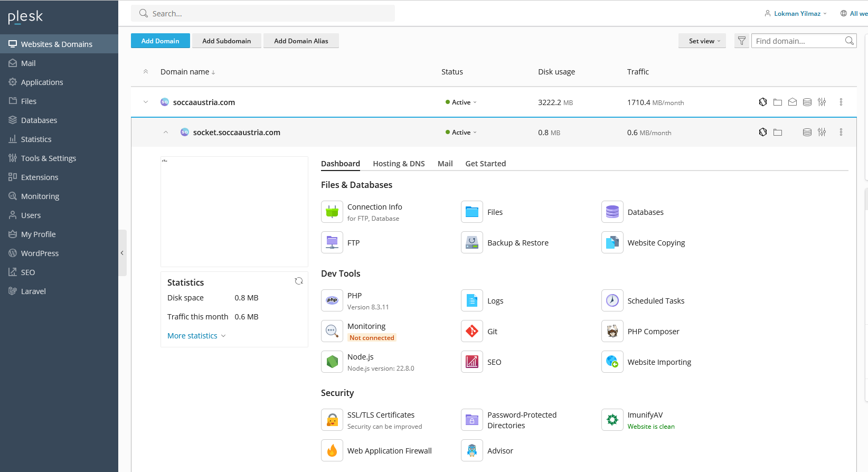Click the Plesk logo
This screenshot has width=868, height=472.
click(x=25, y=17)
